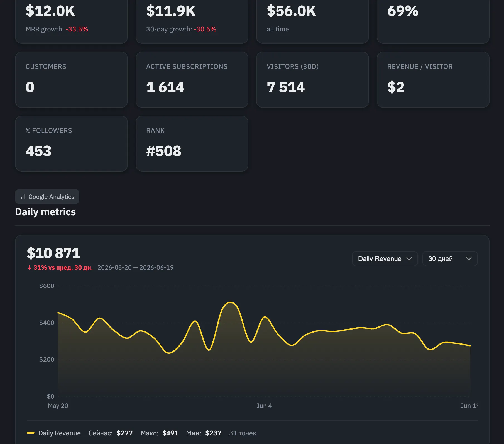Screen dimensions: 504x444
Task: Select the CUSTOMERS card value 0
Action: click(x=30, y=87)
